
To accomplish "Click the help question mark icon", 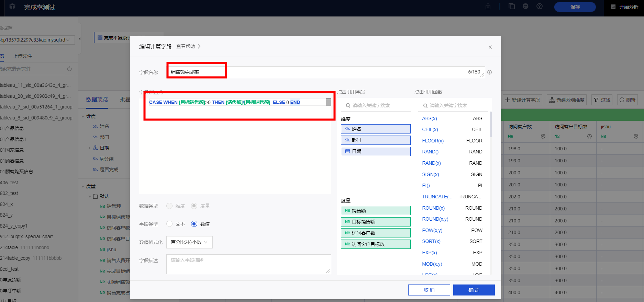I will (540, 7).
